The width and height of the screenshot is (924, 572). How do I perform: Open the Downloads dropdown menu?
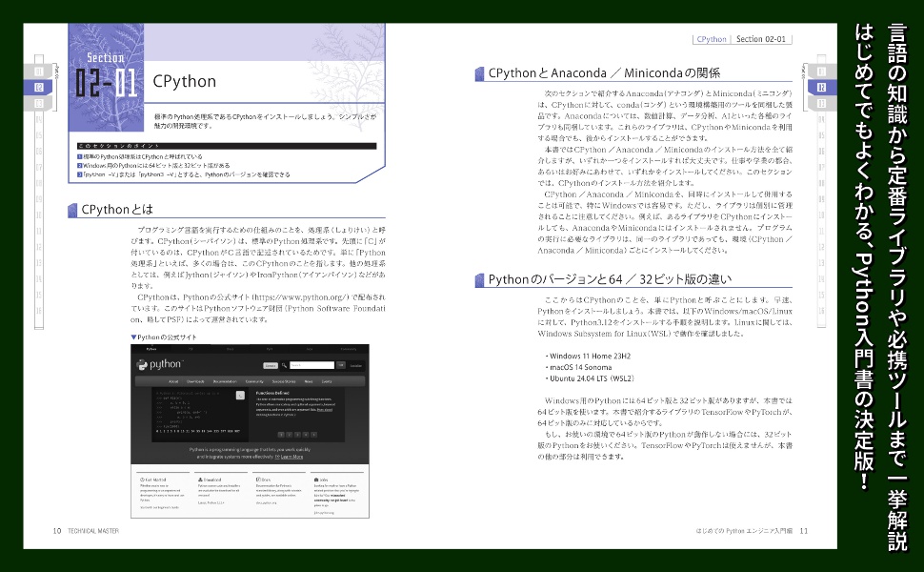pos(193,381)
